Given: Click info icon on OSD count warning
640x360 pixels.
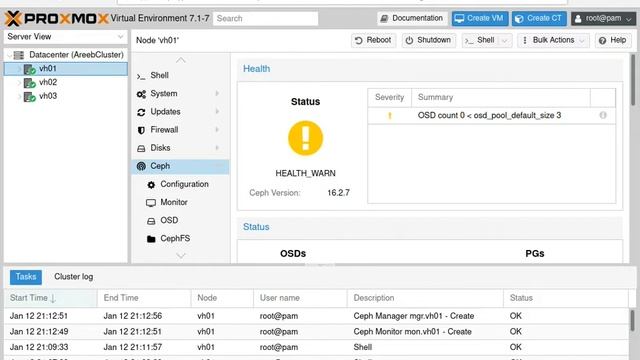Looking at the screenshot, I should click(x=603, y=115).
